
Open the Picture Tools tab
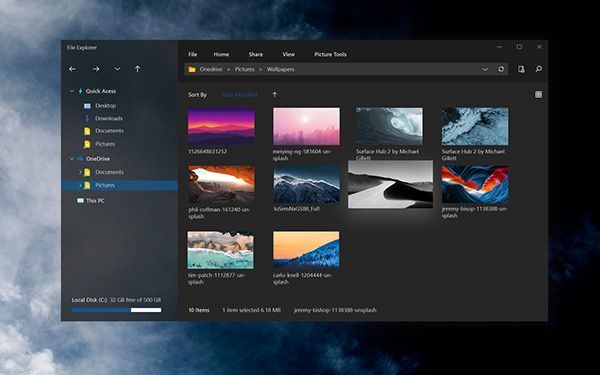point(330,54)
